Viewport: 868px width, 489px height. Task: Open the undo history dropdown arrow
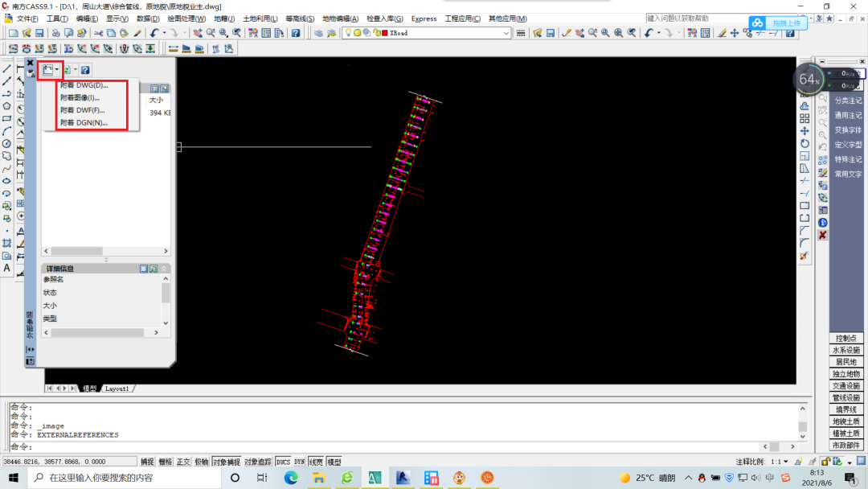164,33
